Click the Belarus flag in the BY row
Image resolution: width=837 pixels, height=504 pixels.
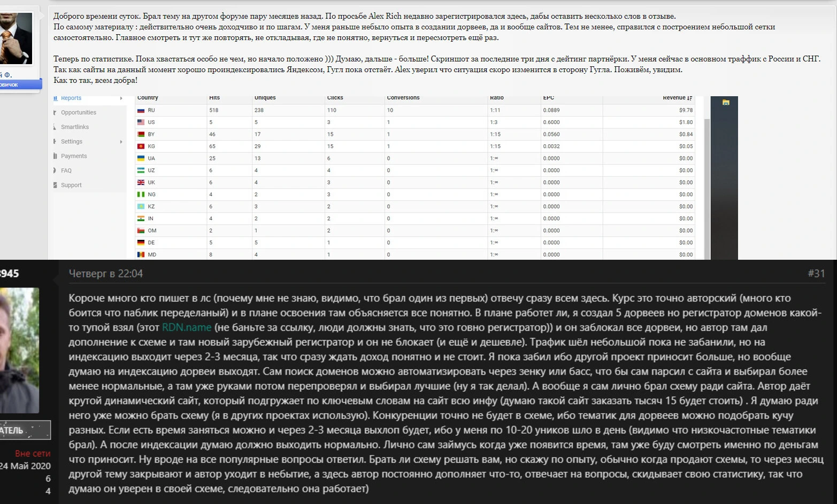click(x=141, y=134)
